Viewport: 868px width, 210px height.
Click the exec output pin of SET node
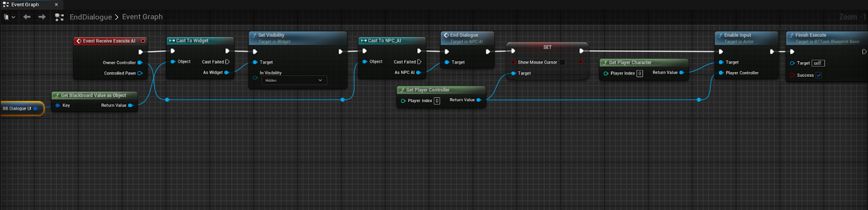point(582,51)
